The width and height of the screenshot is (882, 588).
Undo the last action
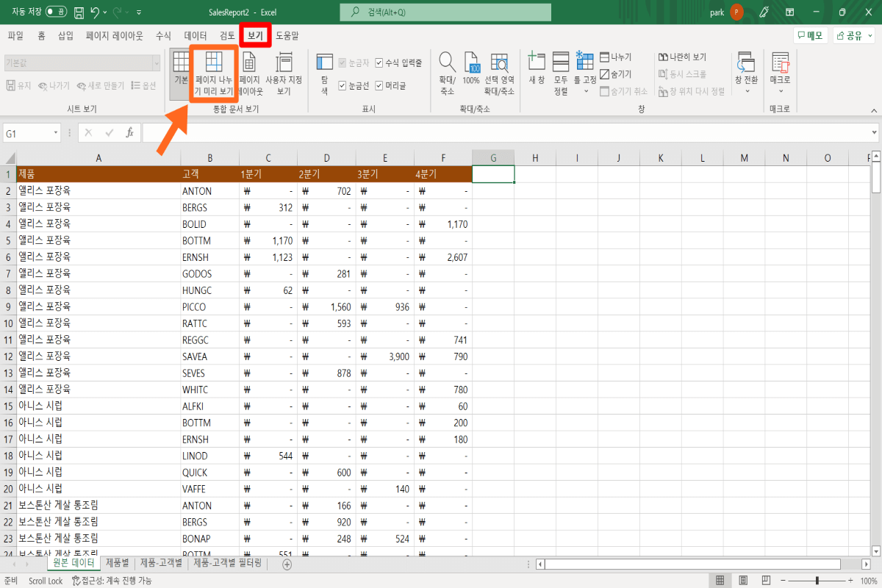click(x=95, y=12)
